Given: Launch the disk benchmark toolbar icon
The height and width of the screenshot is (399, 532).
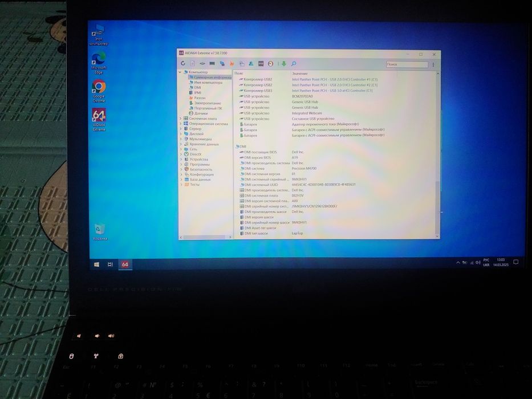Looking at the screenshot, I should 202,63.
